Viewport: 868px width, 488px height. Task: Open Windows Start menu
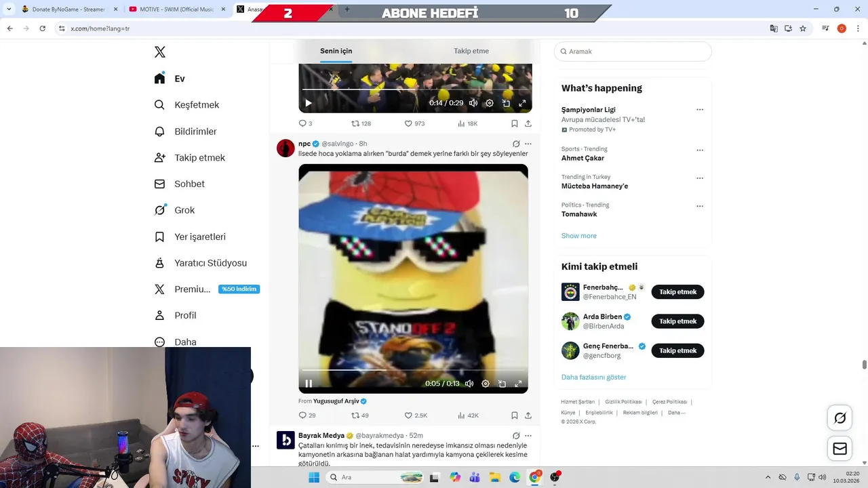[x=314, y=477]
